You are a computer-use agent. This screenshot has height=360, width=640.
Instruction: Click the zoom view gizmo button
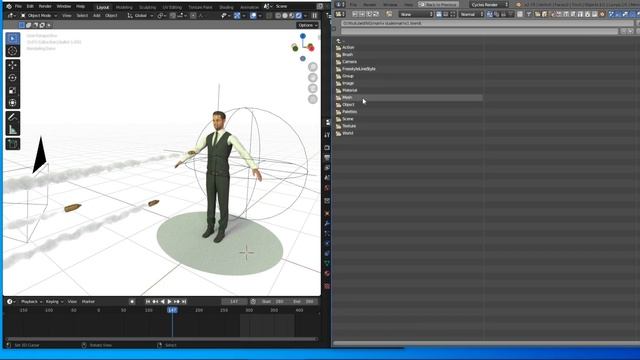pos(313,67)
